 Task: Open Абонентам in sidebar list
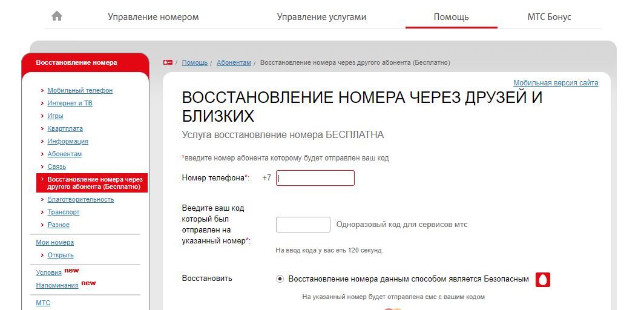click(65, 154)
